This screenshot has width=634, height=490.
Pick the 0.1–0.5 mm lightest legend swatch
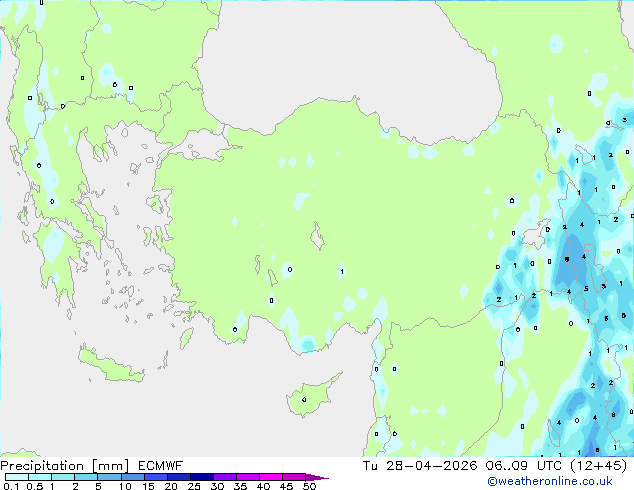(x=17, y=477)
